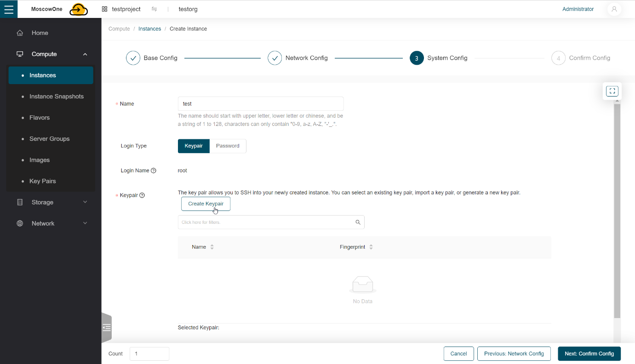Toggle Name column sorting in keypair table

[211, 247]
